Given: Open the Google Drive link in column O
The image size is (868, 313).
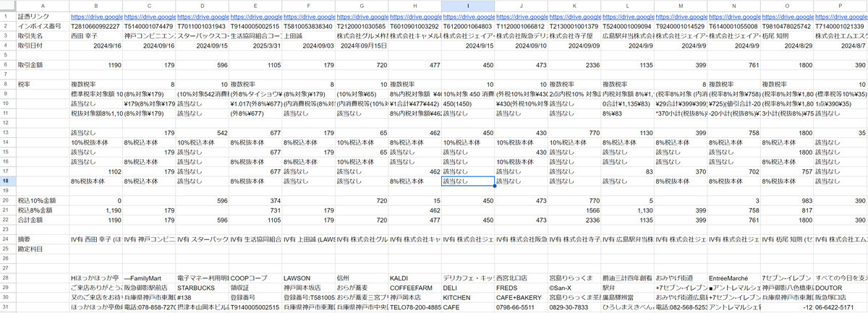Looking at the screenshot, I should coord(787,15).
